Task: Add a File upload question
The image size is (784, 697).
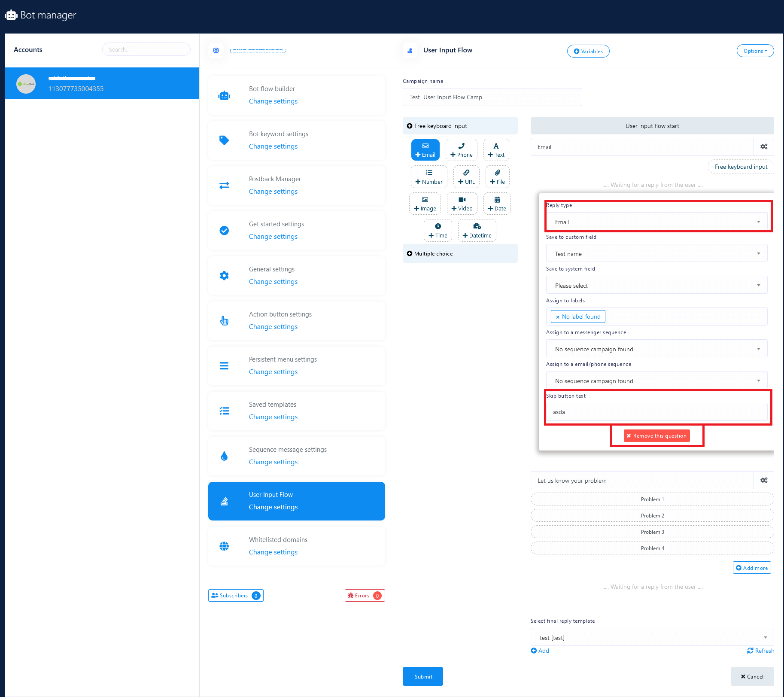Action: 497,177
